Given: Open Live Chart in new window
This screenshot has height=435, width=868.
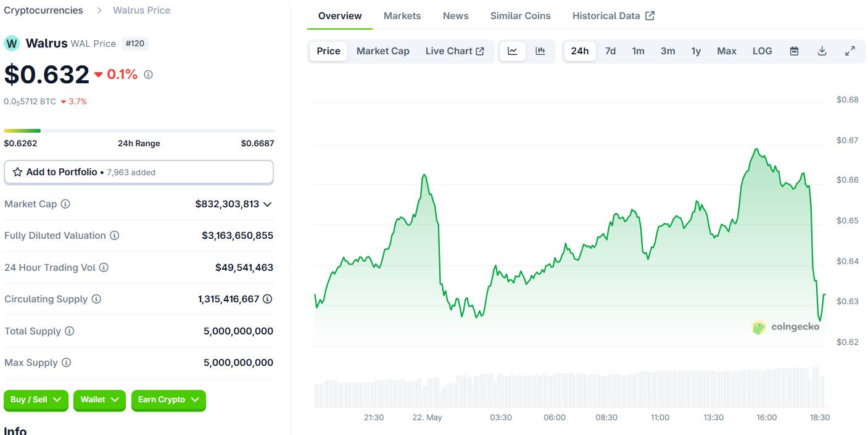Looking at the screenshot, I should tap(455, 51).
